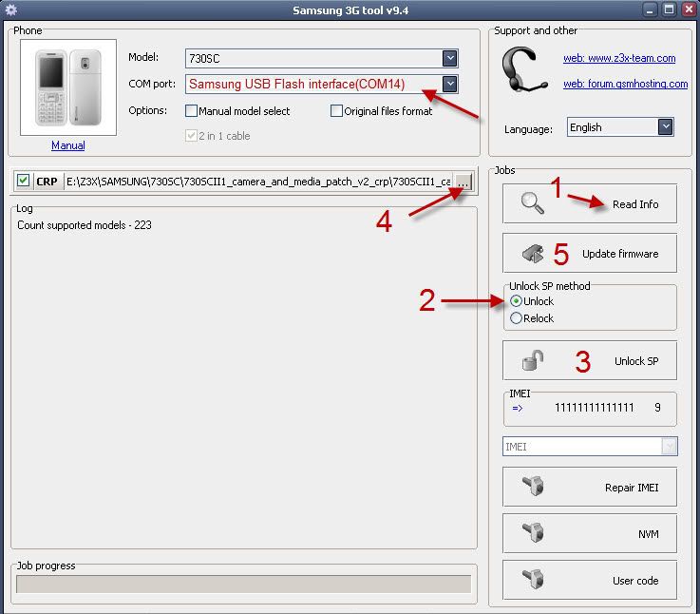Click the IMEI check digit 9
700x614 pixels.
click(657, 408)
